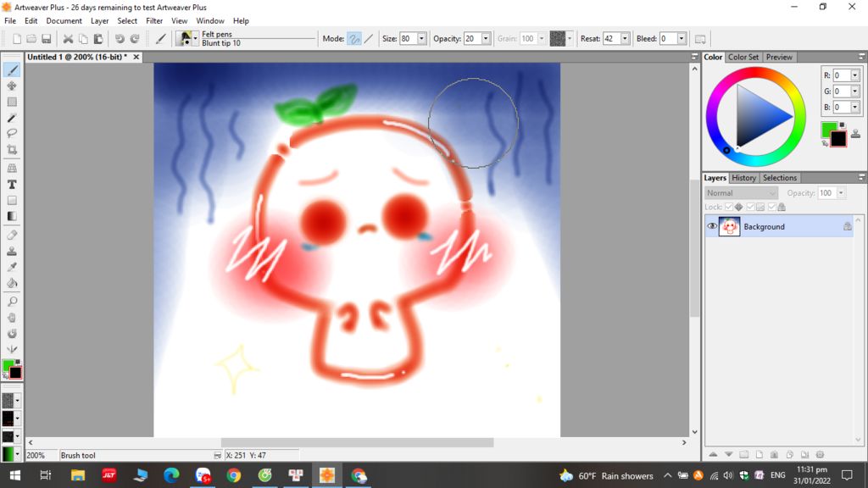Screen dimensions: 868x488
Task: Click the duplicate layer icon in Layers panel
Action: click(x=789, y=454)
